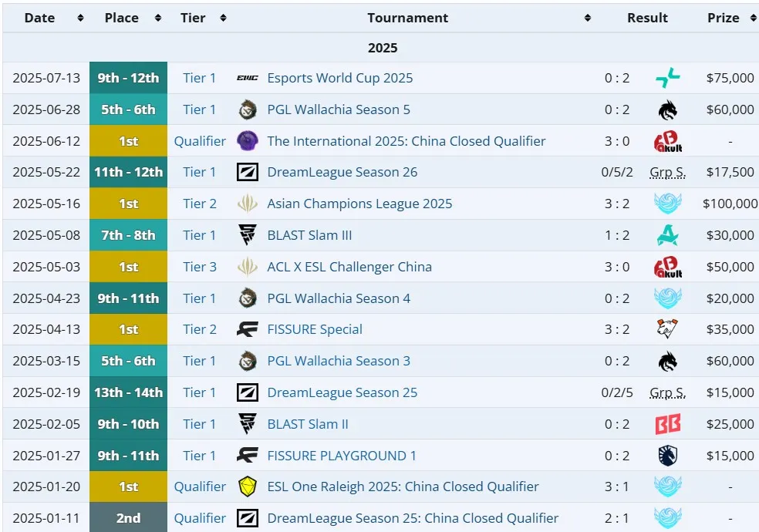
Task: Open the PGL Wallachia Season 5 link
Action: click(339, 109)
